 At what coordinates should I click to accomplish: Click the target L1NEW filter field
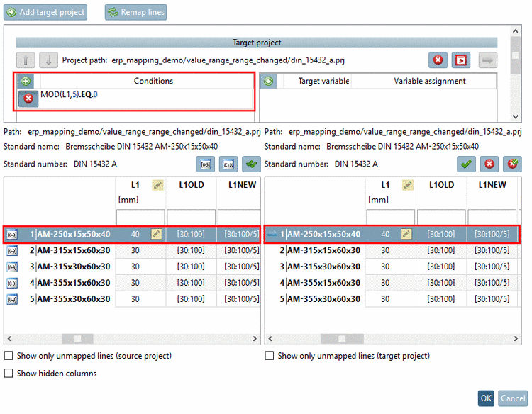coord(492,217)
